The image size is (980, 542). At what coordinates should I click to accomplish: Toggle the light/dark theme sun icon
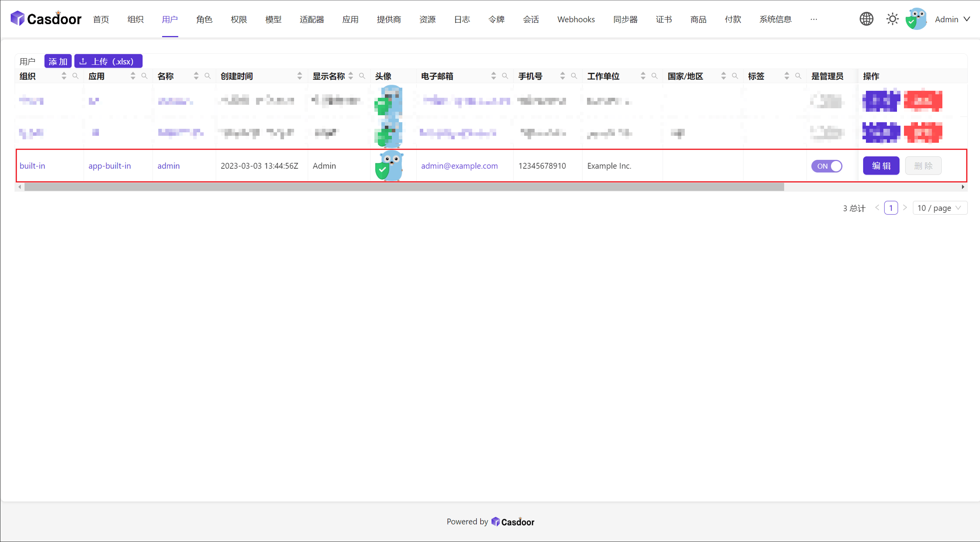tap(892, 19)
